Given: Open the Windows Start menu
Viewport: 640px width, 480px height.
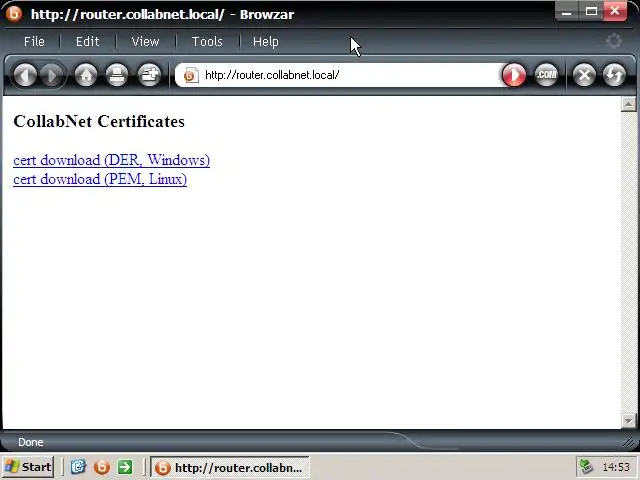Looking at the screenshot, I should point(27,467).
